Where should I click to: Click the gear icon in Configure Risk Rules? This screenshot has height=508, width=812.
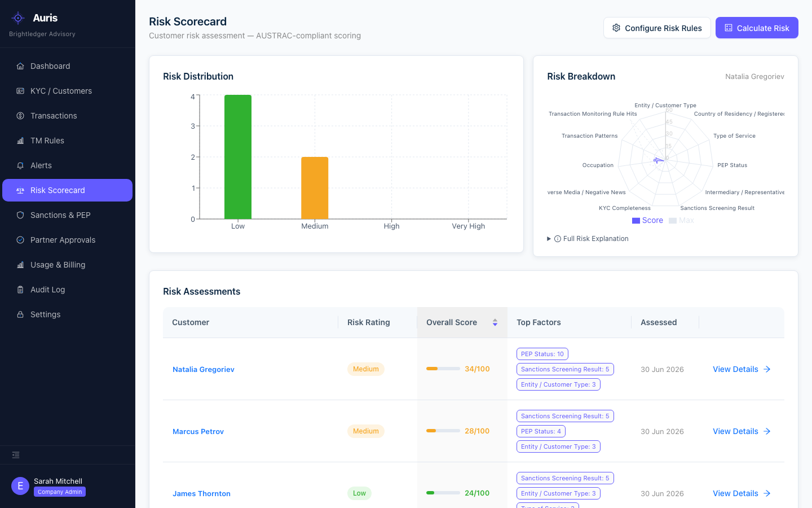coord(616,28)
